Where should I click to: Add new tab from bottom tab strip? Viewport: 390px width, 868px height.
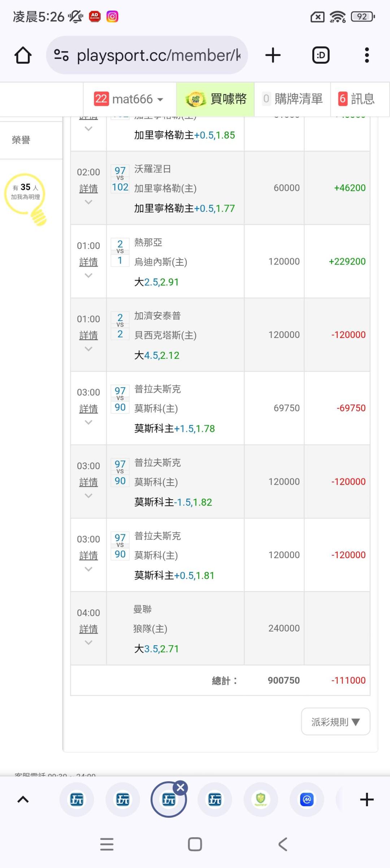pyautogui.click(x=367, y=799)
